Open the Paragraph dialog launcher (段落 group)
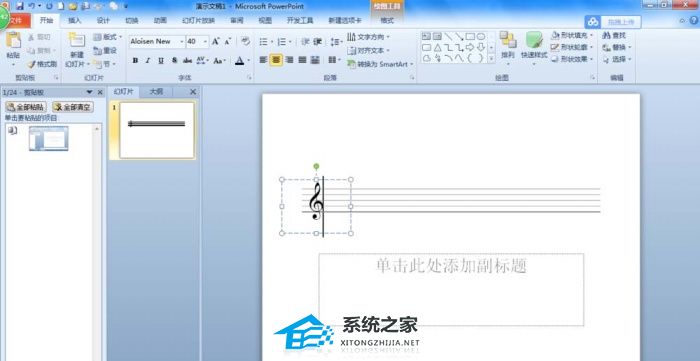The image size is (700, 361). 412,78
